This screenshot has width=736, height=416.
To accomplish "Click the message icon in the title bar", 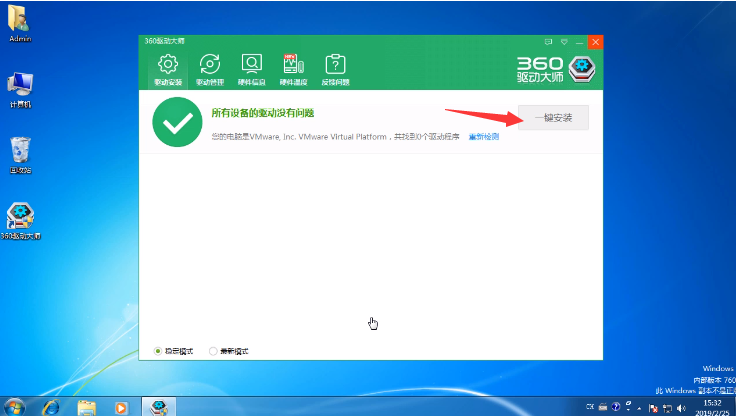I will (548, 42).
